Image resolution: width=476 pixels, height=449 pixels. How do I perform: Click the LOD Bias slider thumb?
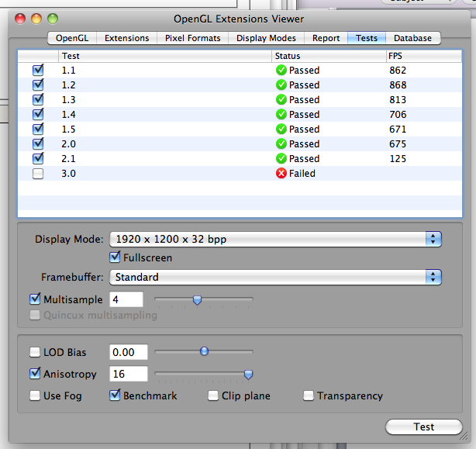205,351
